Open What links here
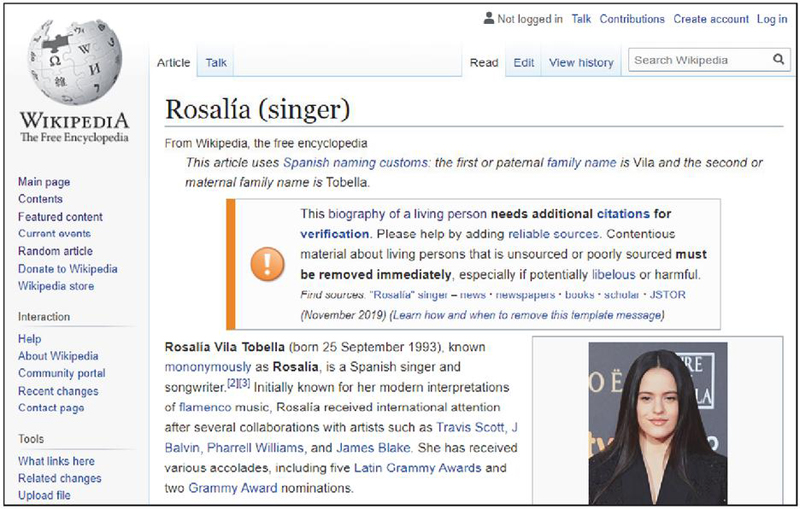Viewport: 800px width, 509px height. (56, 461)
